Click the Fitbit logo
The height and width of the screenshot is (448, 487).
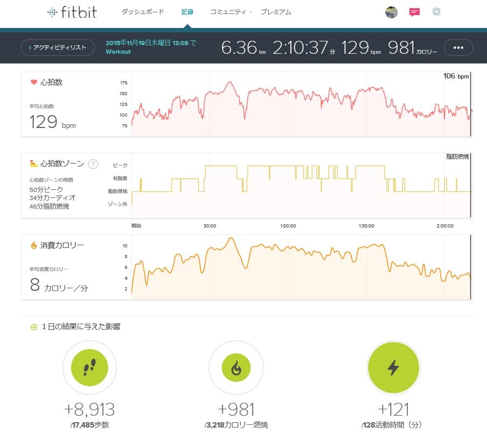point(72,12)
